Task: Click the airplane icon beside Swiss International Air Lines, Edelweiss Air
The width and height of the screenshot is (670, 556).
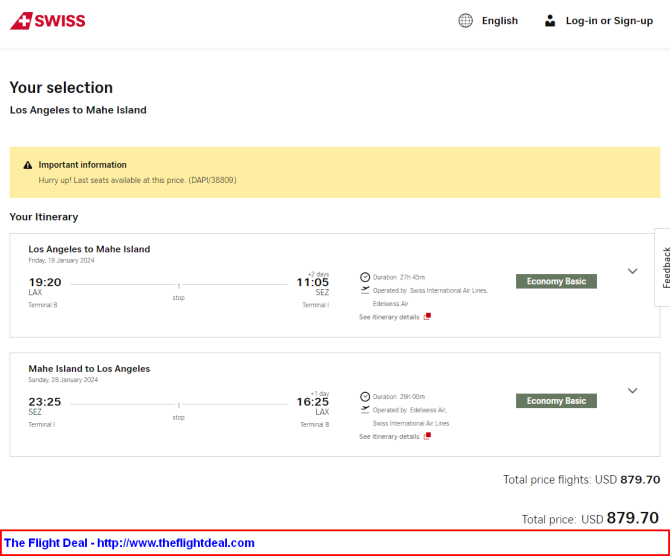Action: (364, 290)
